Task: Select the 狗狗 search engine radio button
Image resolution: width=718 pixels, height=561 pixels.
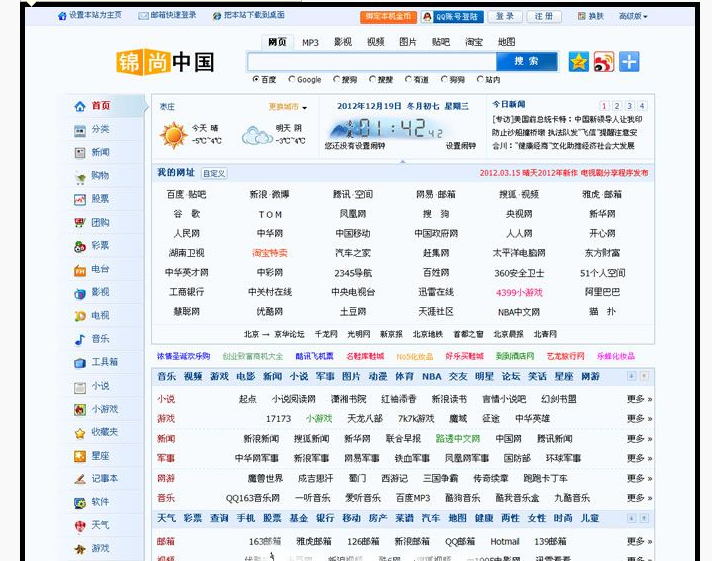Action: [444, 79]
